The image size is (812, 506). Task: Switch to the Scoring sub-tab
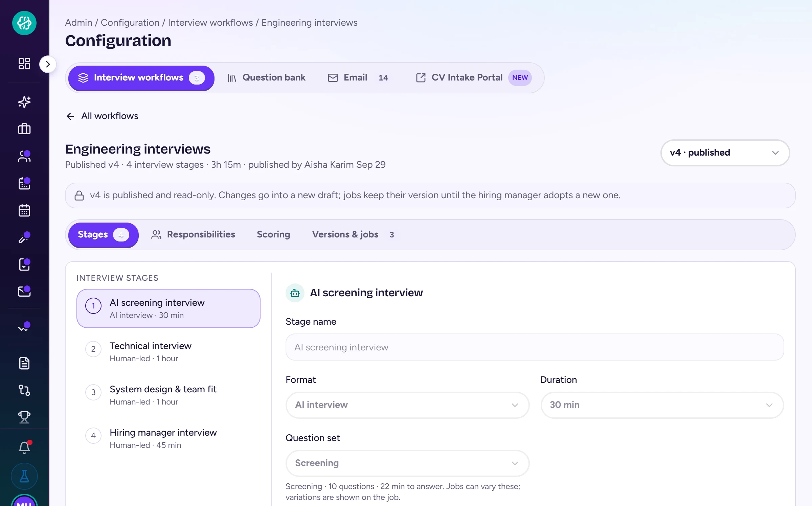[273, 235]
